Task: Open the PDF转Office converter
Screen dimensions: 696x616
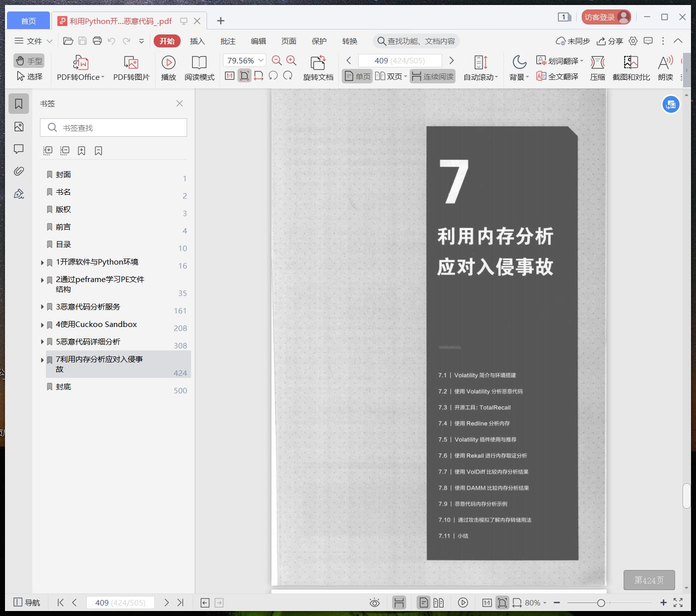Action: 80,68
